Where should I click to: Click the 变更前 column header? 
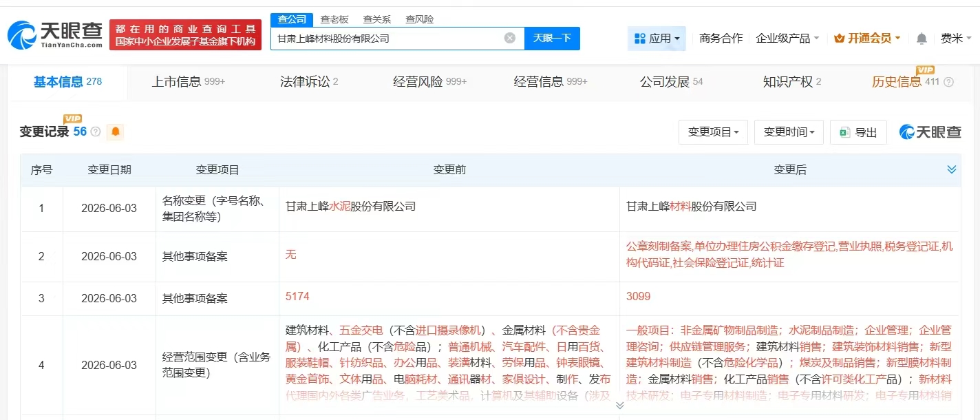[449, 169]
